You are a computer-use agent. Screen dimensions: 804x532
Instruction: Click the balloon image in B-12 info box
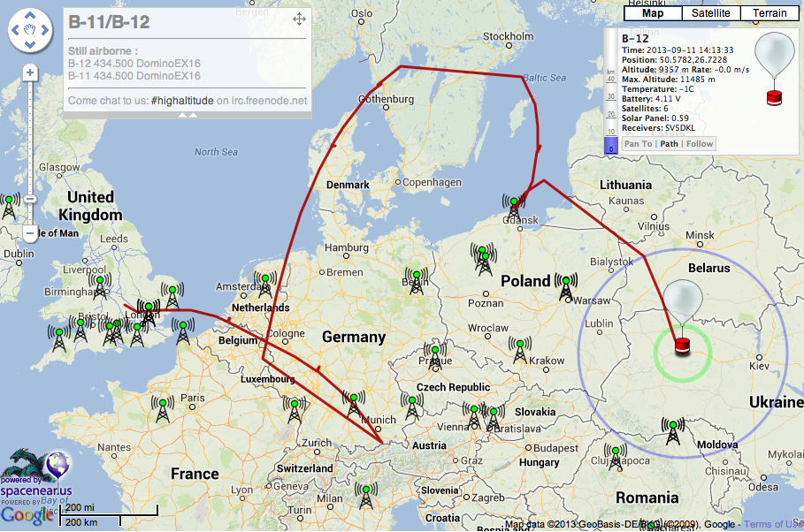[774, 69]
